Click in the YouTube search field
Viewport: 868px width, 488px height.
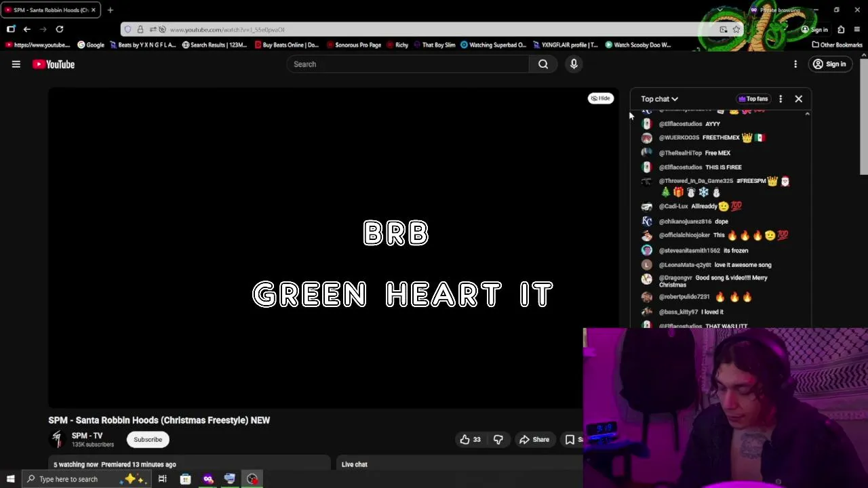click(407, 64)
